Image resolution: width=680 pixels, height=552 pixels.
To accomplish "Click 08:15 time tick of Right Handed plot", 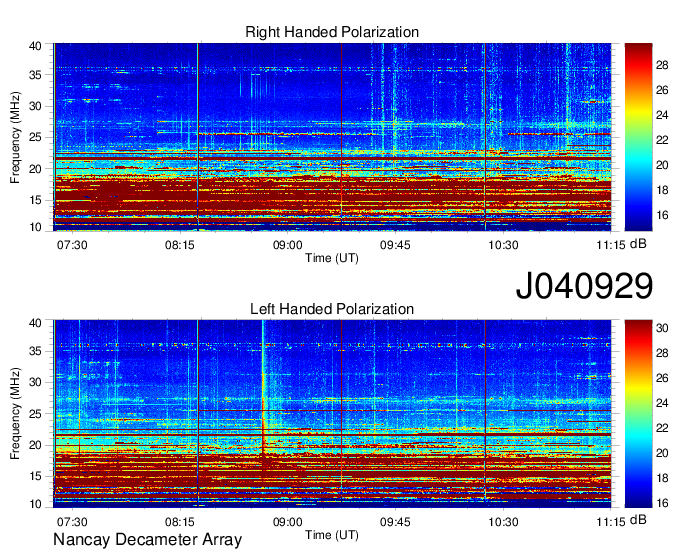I will [x=180, y=245].
